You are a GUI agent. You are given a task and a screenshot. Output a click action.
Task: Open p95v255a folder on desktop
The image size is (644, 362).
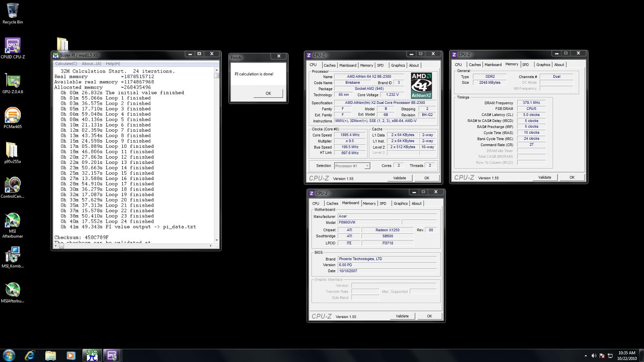click(x=12, y=153)
